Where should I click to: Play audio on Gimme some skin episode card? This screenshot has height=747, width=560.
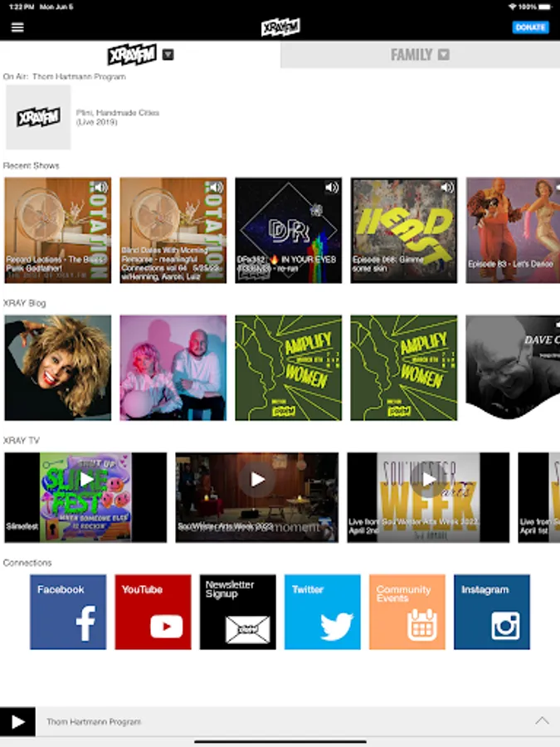coord(446,188)
